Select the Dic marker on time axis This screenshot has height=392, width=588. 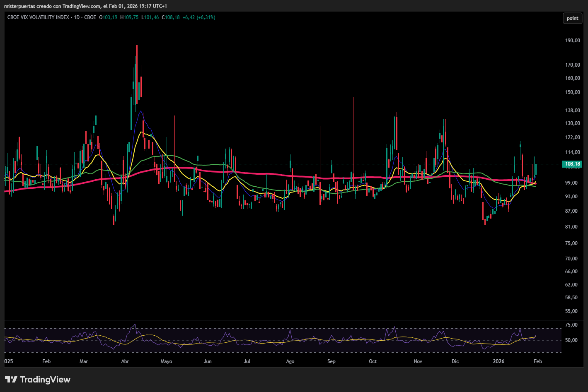click(455, 361)
